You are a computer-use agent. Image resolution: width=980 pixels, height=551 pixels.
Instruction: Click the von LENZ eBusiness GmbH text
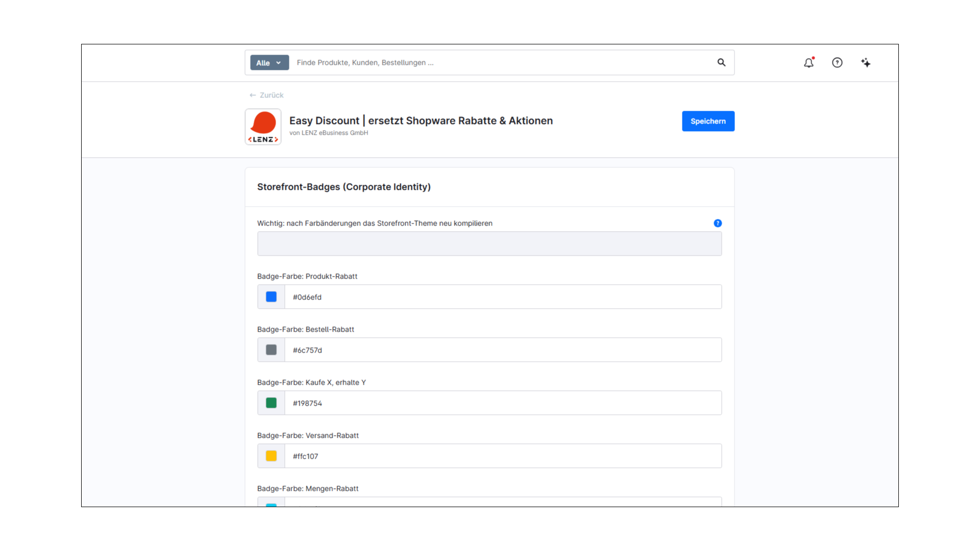[x=329, y=133]
